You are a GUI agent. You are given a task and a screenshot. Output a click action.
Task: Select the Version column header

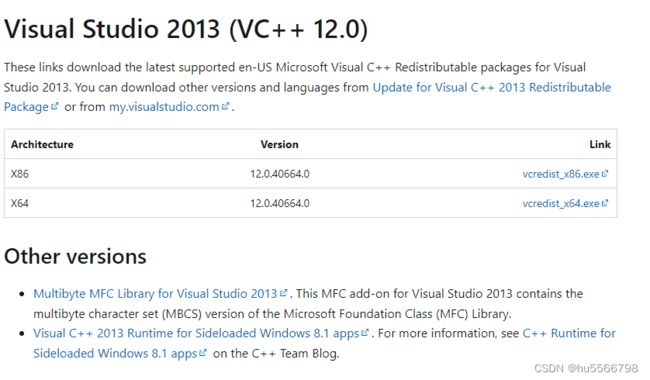click(x=279, y=145)
